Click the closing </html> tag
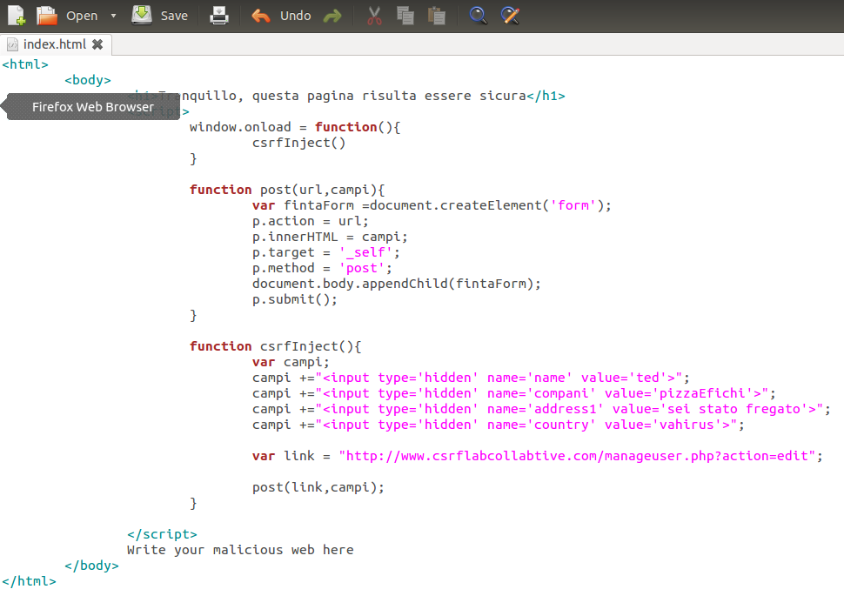Screen dimensions: 844x616 click(x=29, y=581)
